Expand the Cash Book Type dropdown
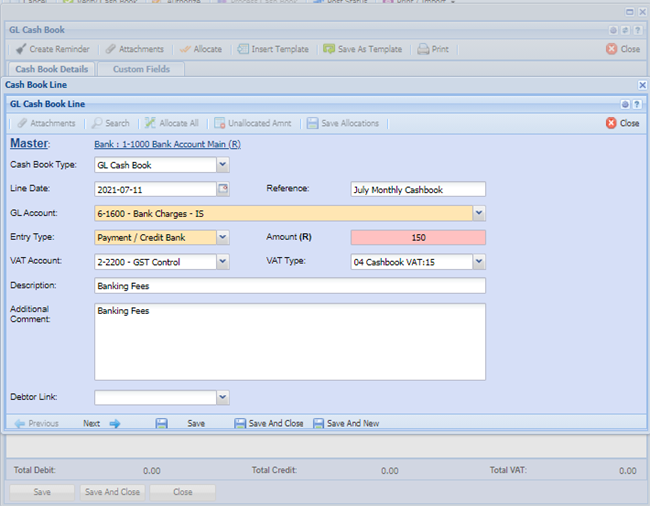The height and width of the screenshot is (506, 650). coord(222,165)
